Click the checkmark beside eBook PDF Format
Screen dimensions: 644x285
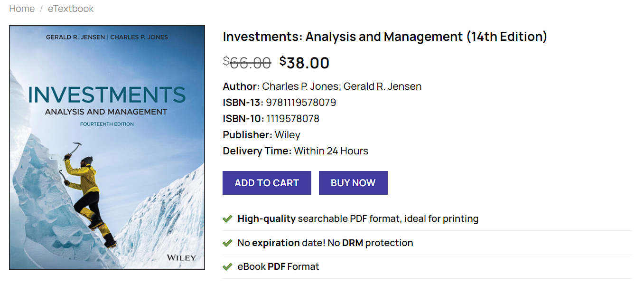pos(226,266)
